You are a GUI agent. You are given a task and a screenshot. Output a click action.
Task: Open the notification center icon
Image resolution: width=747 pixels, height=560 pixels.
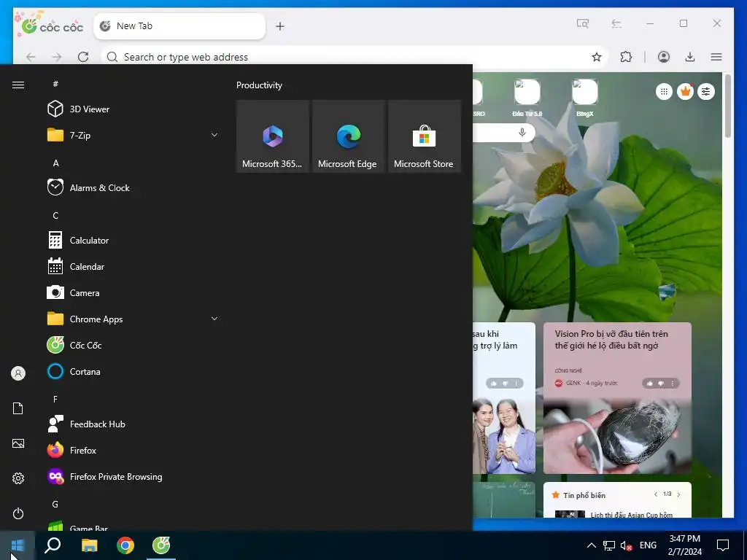tap(723, 545)
